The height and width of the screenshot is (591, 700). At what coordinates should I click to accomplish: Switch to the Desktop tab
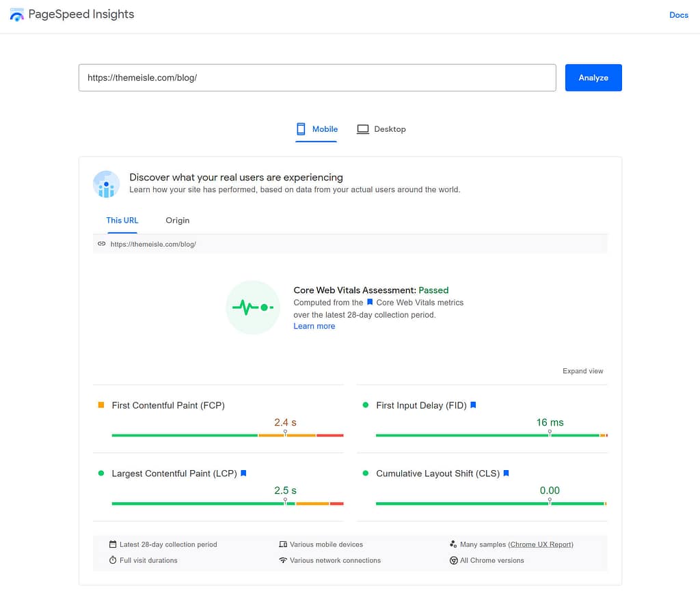click(x=381, y=129)
